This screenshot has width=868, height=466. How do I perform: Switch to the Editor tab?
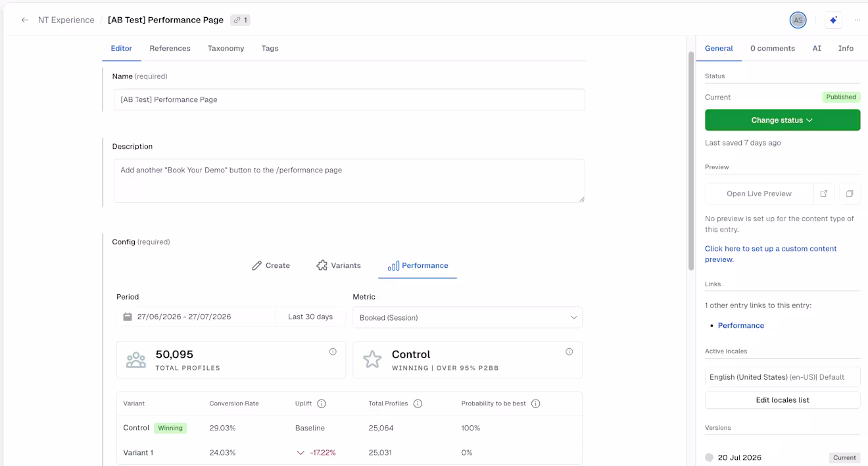tap(122, 48)
